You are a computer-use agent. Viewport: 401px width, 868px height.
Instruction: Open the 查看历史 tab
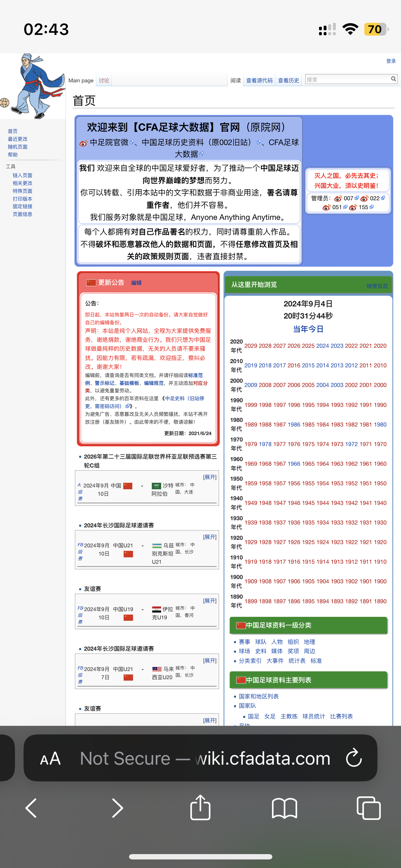[x=288, y=81]
